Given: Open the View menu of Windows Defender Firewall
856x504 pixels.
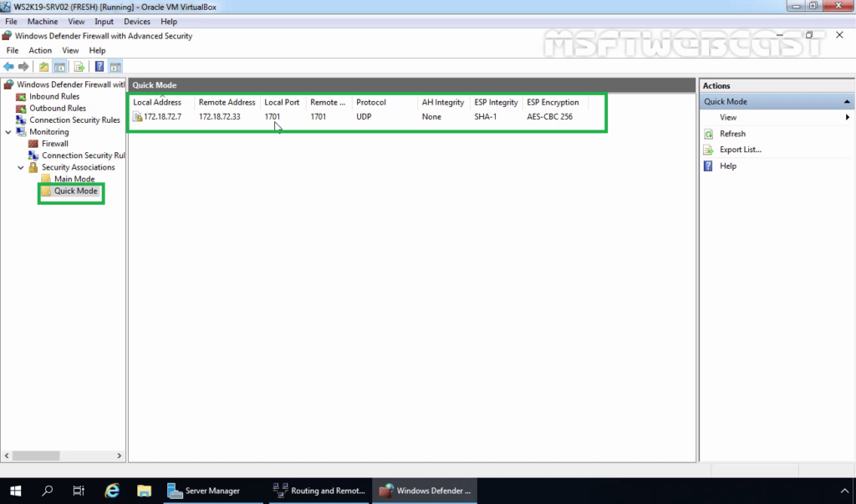Looking at the screenshot, I should pyautogui.click(x=70, y=50).
